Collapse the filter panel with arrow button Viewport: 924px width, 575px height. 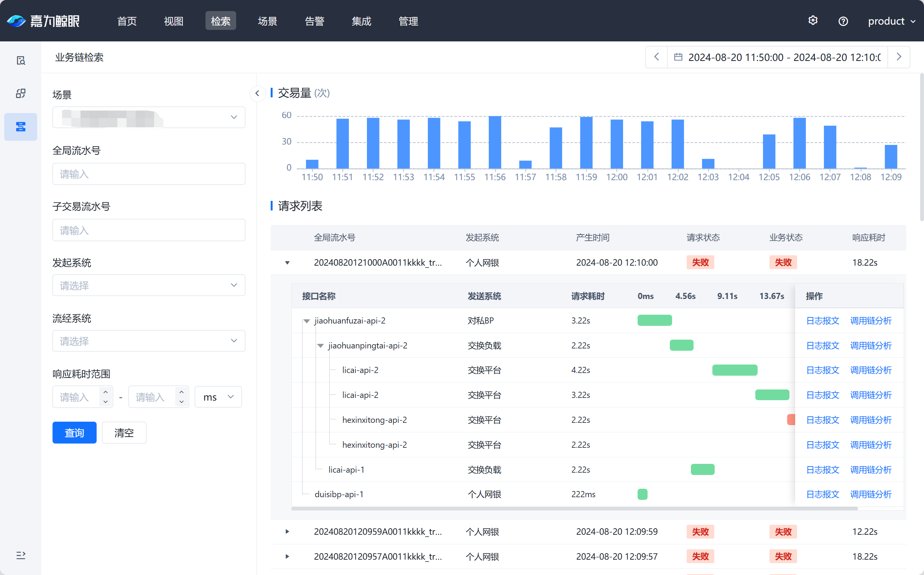[257, 93]
